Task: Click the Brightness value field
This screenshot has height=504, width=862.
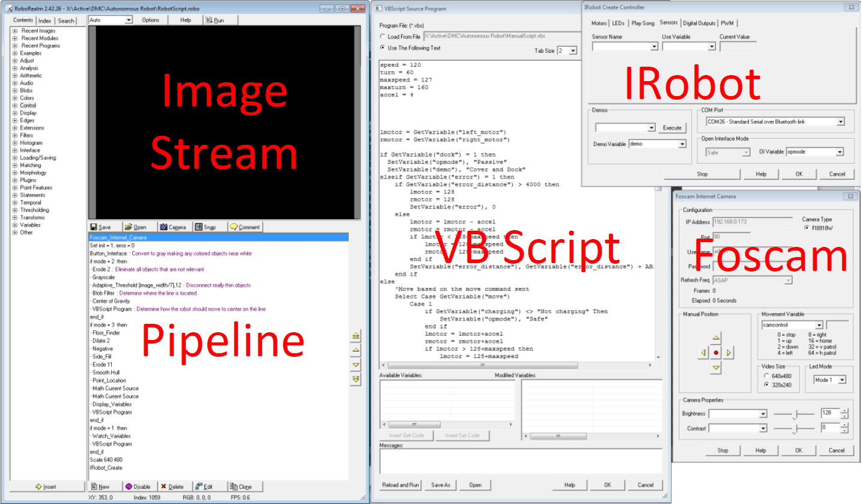Action: click(831, 413)
